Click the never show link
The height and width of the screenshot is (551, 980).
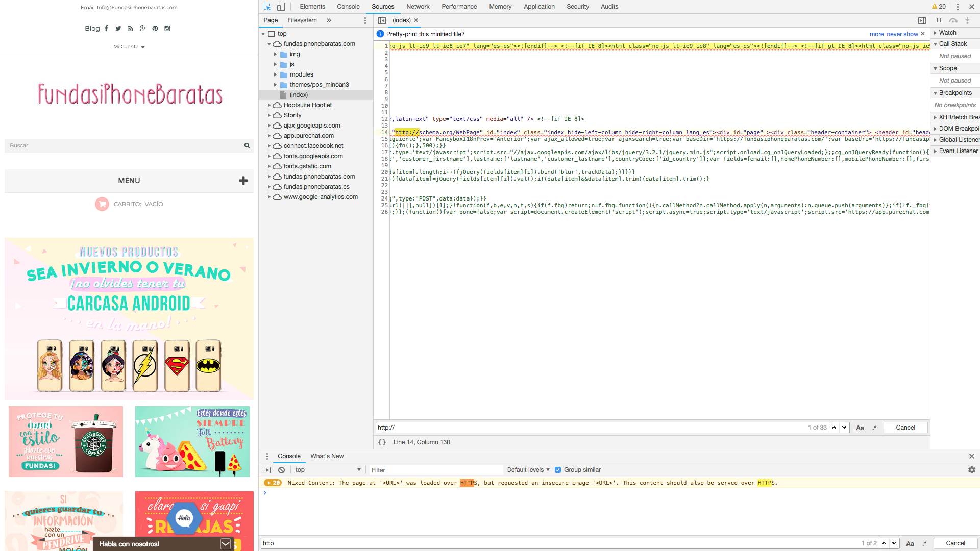902,34
